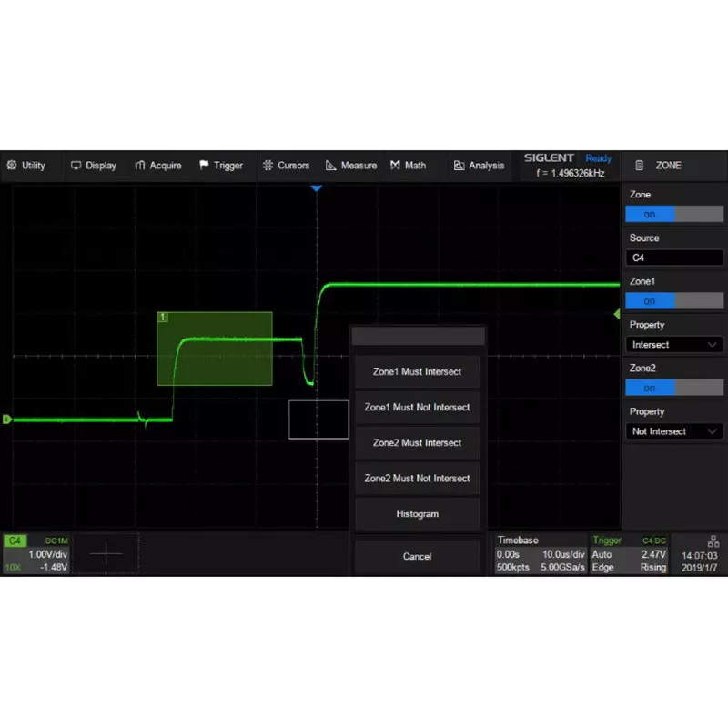Click the add channel plus icon

pos(106,553)
